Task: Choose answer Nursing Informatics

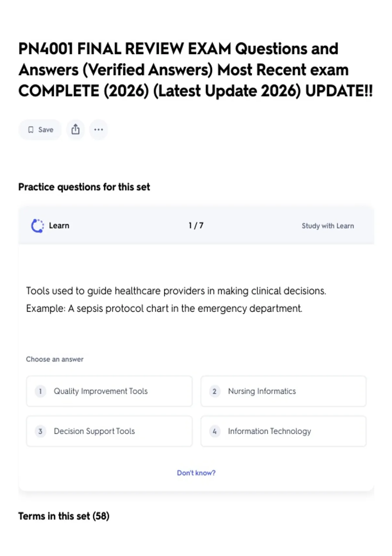Action: (x=284, y=391)
